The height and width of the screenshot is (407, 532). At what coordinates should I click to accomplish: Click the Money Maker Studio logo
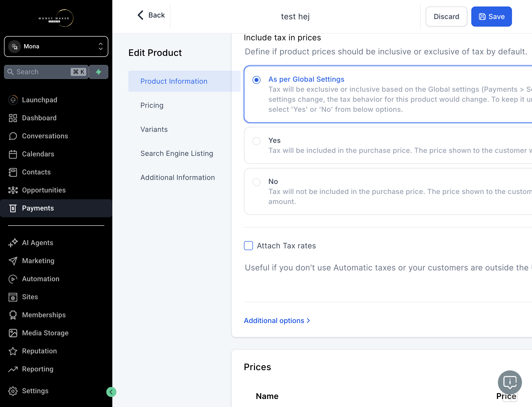click(x=56, y=18)
